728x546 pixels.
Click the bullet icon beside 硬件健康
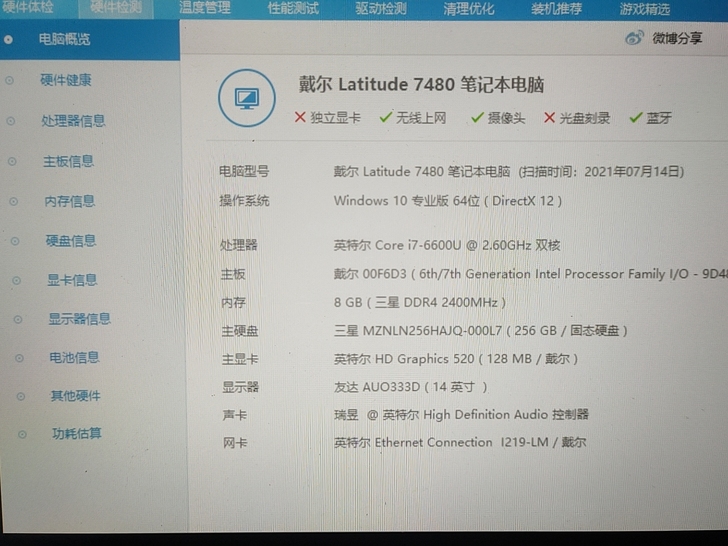tap(9, 81)
